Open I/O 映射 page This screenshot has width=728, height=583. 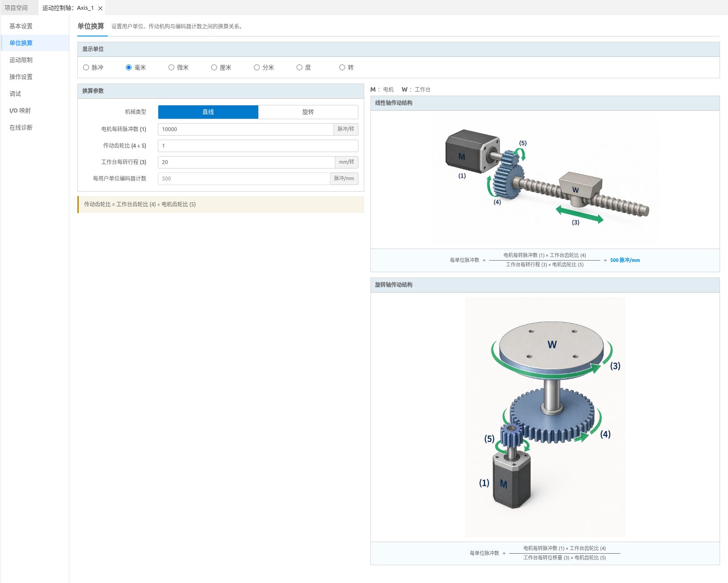(x=35, y=111)
